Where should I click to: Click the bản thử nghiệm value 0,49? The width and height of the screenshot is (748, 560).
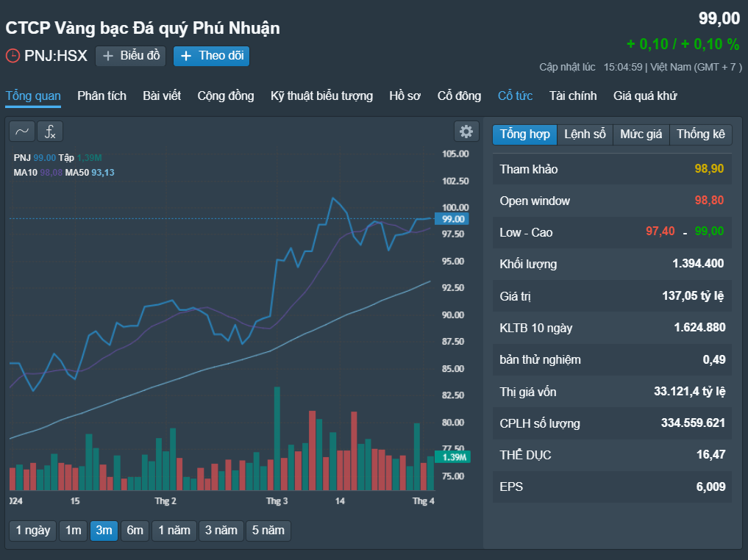point(713,360)
